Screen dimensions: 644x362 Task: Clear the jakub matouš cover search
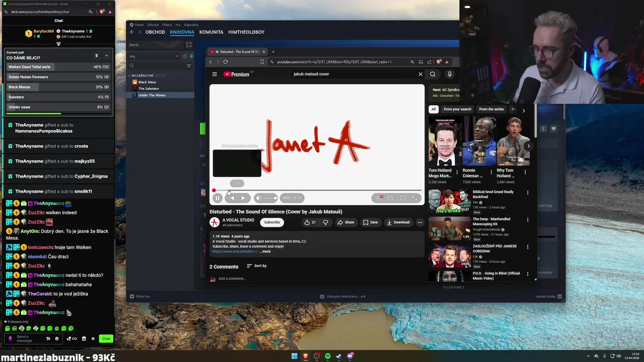click(421, 74)
